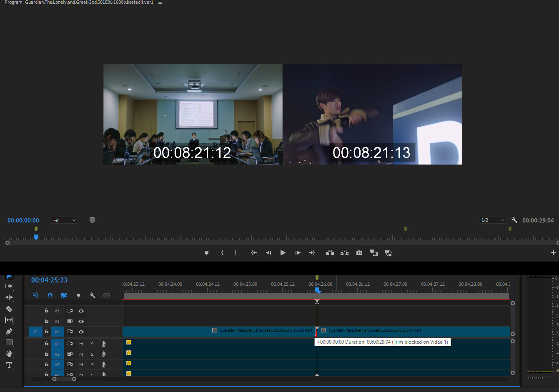
Task: Mute audio track A1
Action: click(x=81, y=344)
